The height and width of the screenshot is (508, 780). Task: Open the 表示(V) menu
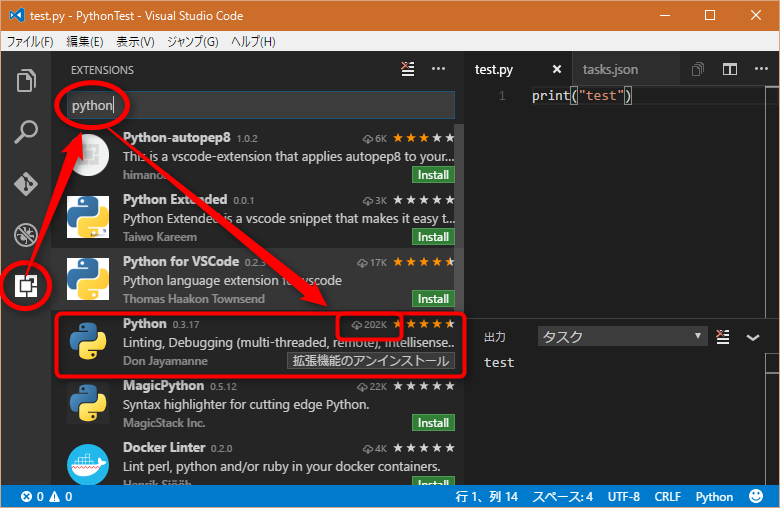point(135,42)
